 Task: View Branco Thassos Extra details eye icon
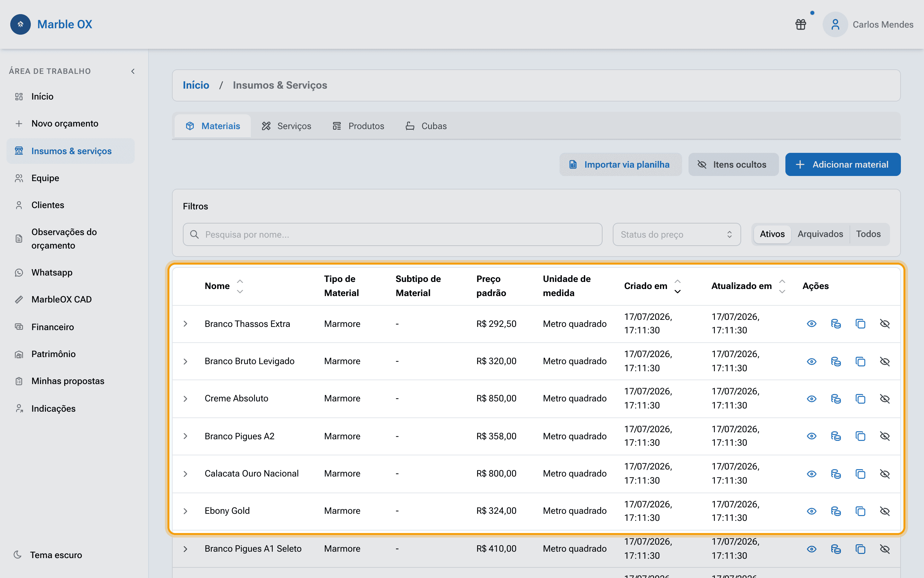coord(811,324)
